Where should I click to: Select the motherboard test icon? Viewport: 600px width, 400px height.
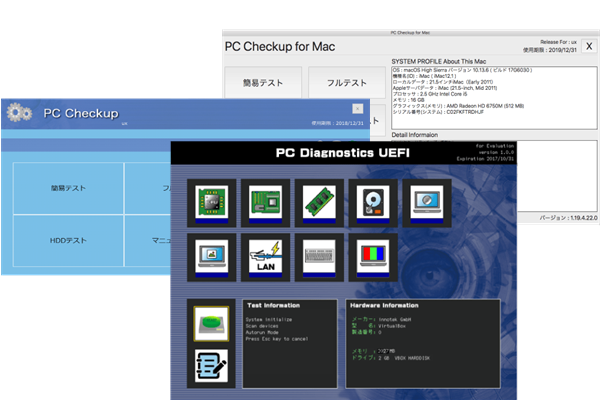265,203
